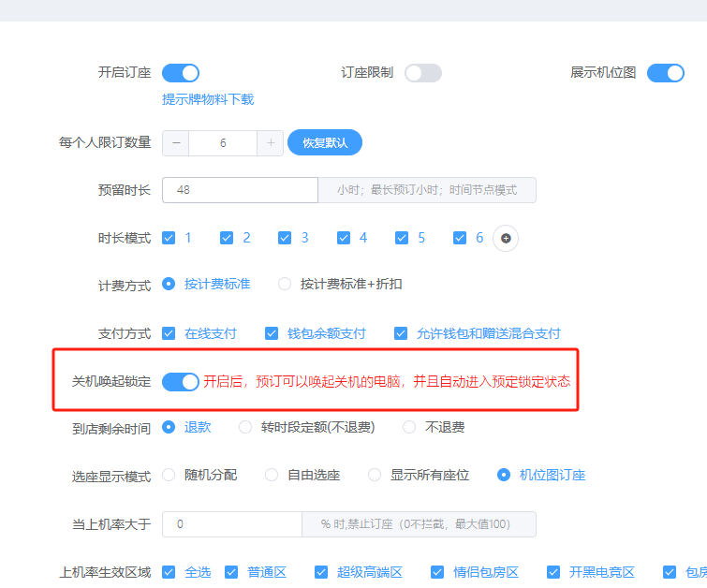707x588 pixels.
Task: Choose 随机分配 seat display mode
Action: [169, 475]
